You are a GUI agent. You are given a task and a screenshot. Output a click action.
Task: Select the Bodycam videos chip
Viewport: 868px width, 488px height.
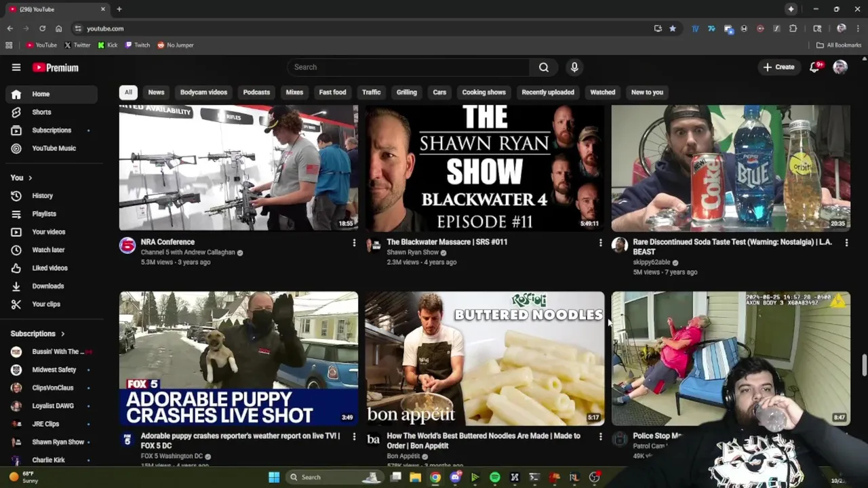(203, 92)
